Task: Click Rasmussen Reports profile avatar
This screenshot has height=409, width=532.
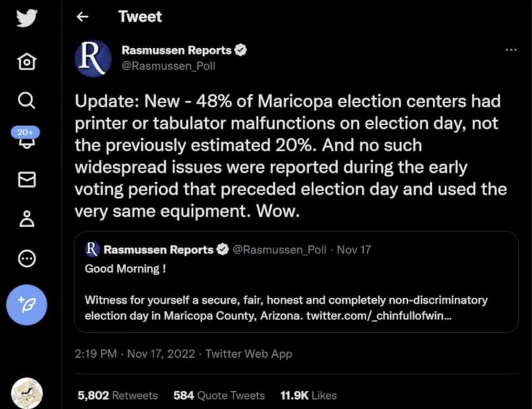Action: (93, 58)
